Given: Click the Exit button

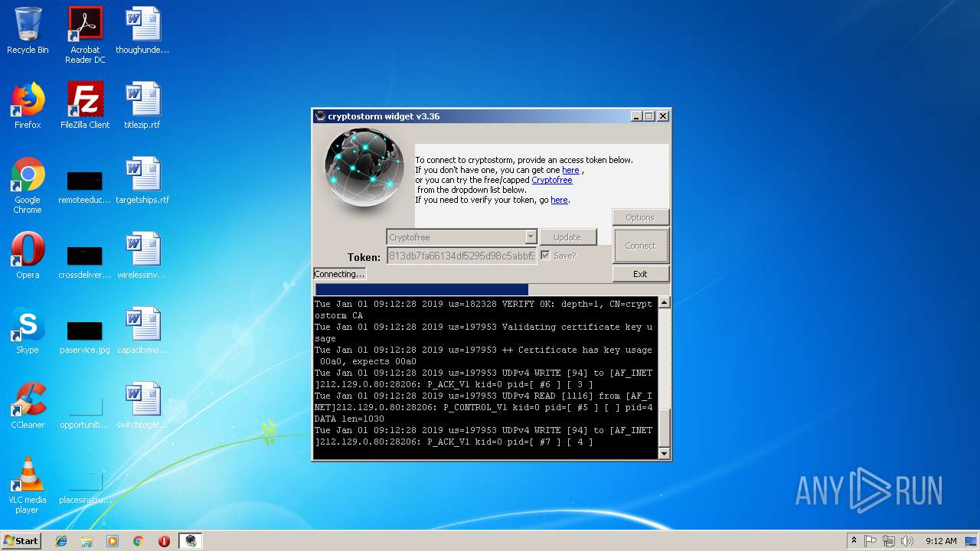Looking at the screenshot, I should [x=640, y=274].
